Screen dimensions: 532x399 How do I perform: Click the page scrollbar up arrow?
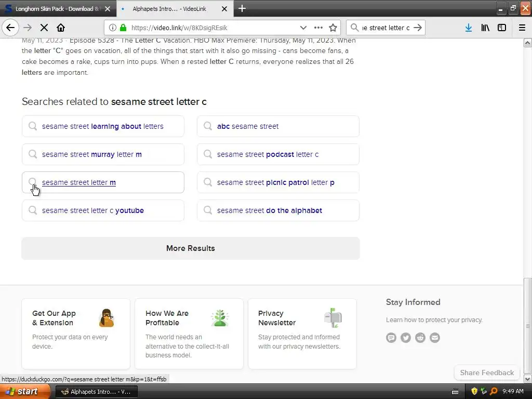point(528,43)
